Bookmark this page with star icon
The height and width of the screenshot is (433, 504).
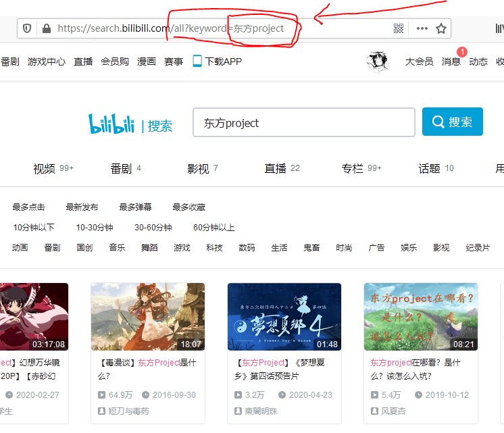point(441,28)
